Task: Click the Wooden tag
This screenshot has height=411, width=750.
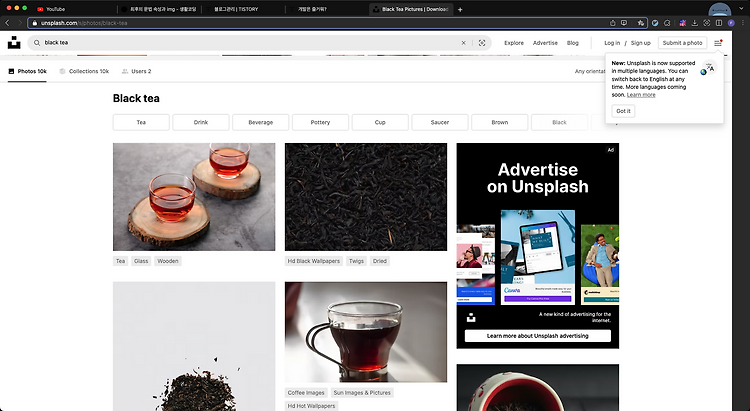Action: 168,261
